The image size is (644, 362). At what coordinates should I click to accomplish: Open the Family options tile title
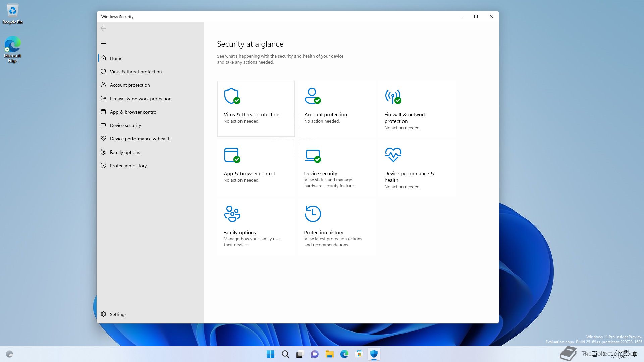click(239, 232)
